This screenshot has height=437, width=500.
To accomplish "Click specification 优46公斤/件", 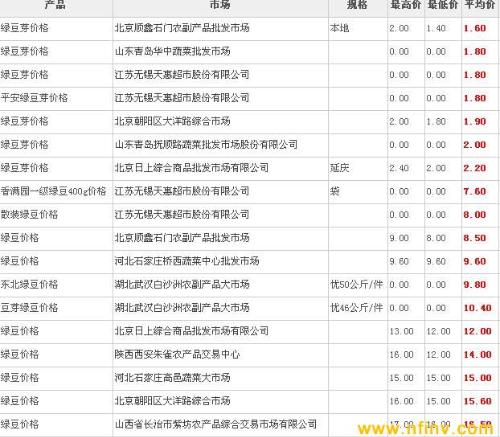I will (356, 308).
